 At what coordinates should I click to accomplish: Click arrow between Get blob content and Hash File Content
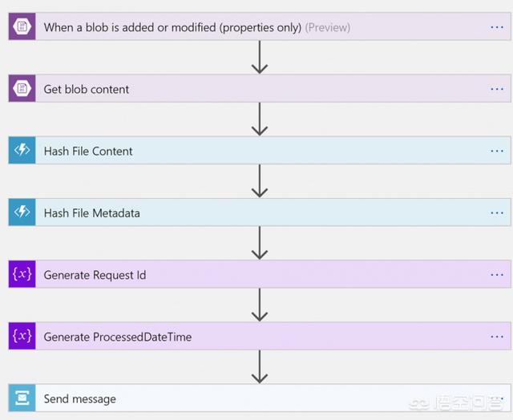pos(259,120)
